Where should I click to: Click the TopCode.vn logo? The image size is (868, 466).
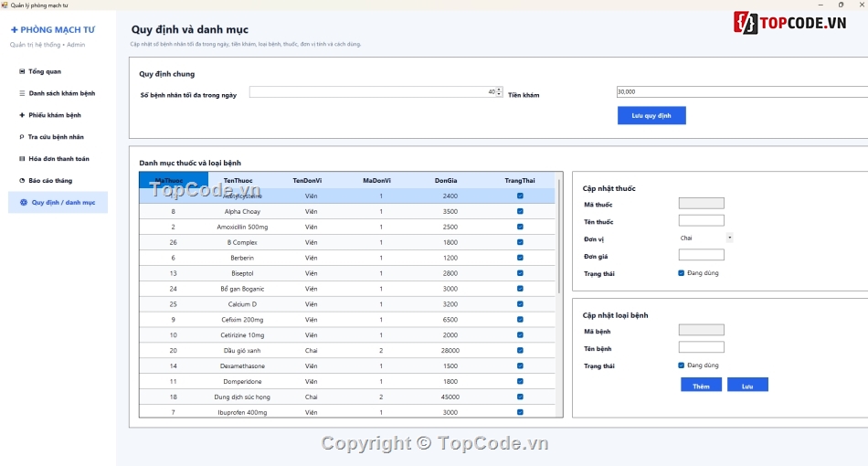pyautogui.click(x=789, y=23)
